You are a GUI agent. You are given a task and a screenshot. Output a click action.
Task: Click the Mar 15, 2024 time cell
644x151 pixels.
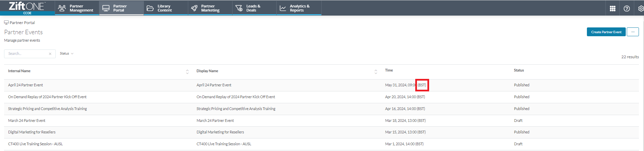405,132
